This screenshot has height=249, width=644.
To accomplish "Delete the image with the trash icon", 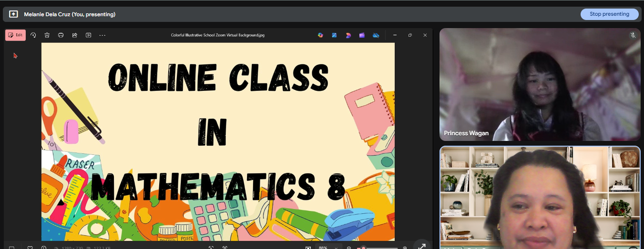I will point(47,35).
